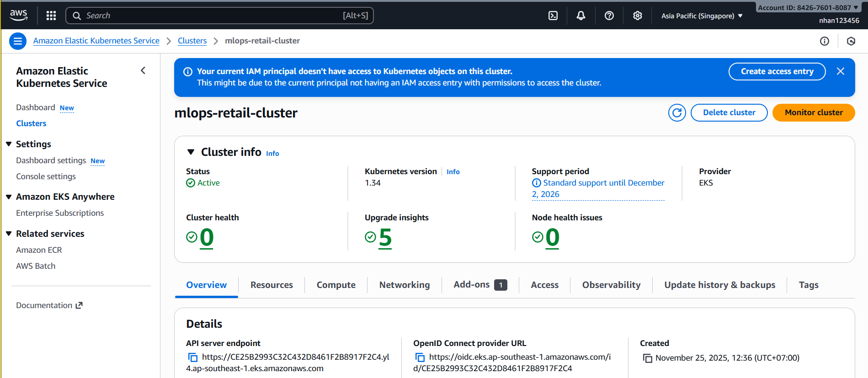Copy the API server endpoint
The image size is (868, 378).
193,357
